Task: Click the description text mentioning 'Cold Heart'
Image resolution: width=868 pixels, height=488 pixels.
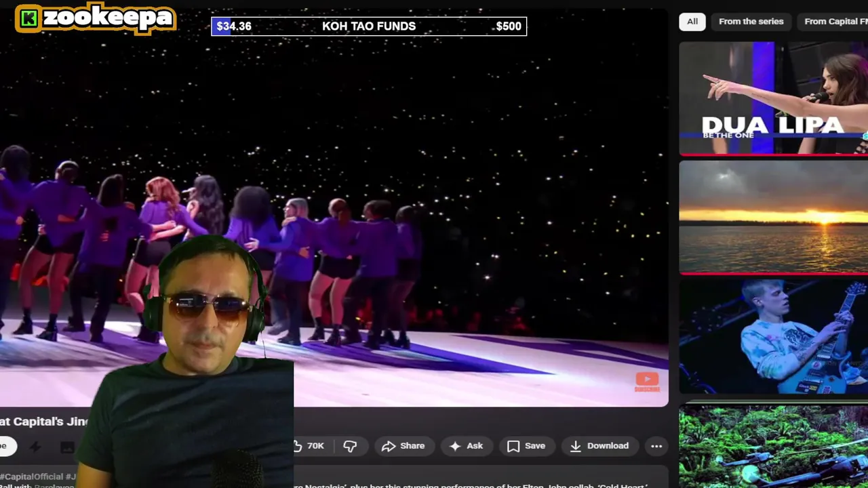Action: pyautogui.click(x=471, y=485)
